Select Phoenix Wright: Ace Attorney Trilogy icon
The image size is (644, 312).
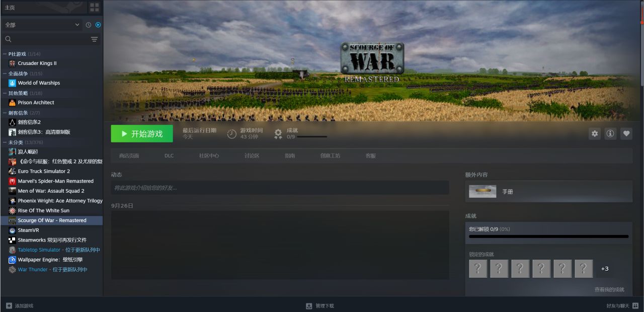pos(13,201)
